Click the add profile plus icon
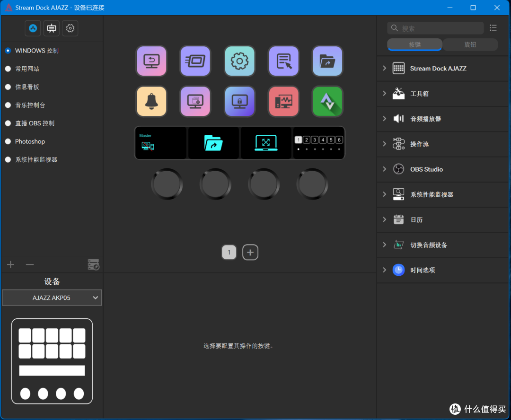The height and width of the screenshot is (420, 511). tap(10, 264)
